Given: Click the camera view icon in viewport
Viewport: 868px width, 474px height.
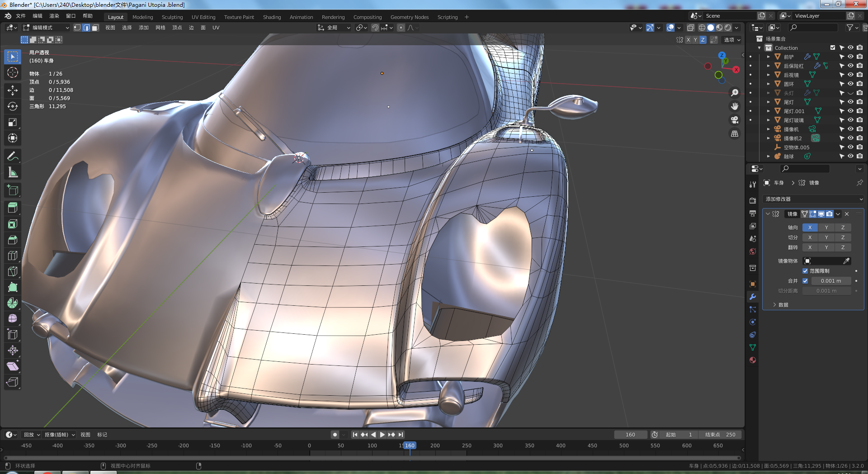Looking at the screenshot, I should pos(735,120).
